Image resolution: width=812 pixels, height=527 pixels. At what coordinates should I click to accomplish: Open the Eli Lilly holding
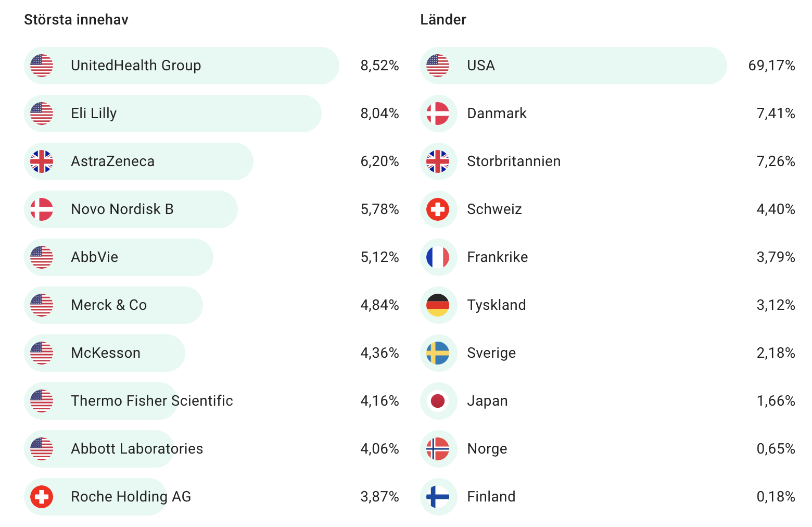click(94, 114)
